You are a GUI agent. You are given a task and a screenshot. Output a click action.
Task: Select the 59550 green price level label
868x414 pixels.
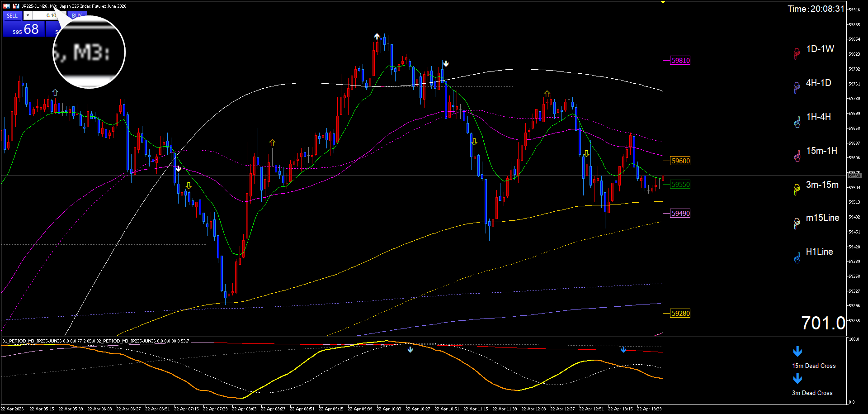(x=680, y=185)
